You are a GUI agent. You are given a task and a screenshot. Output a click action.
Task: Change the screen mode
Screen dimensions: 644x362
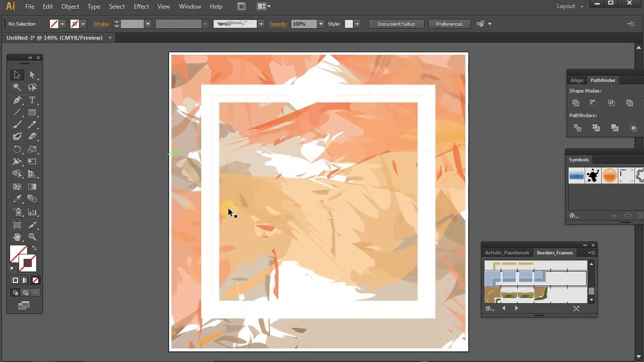coord(24,305)
